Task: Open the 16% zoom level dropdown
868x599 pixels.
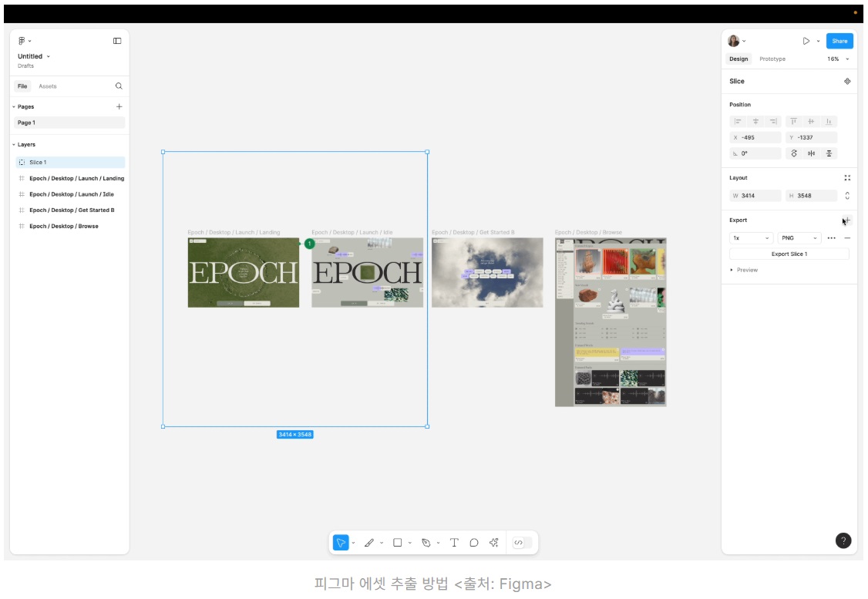Action: 838,59
